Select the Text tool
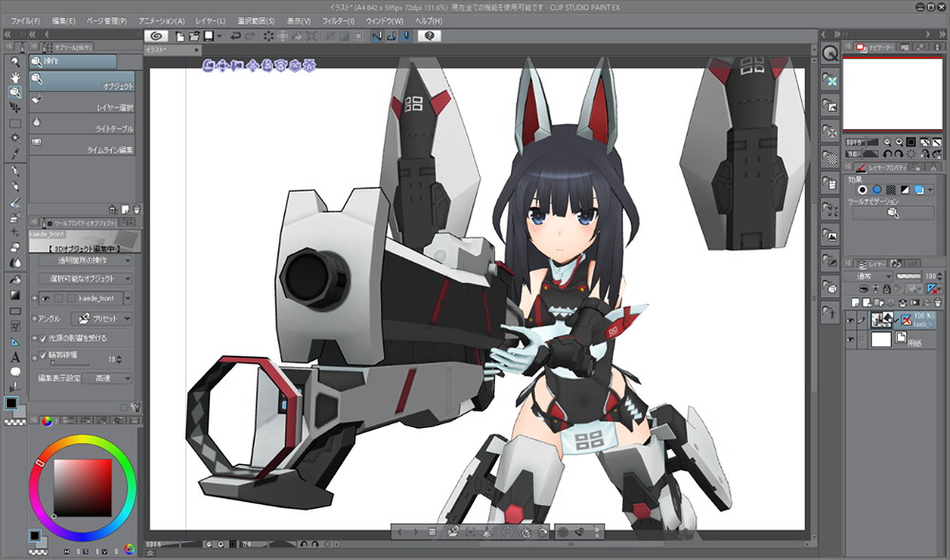The width and height of the screenshot is (950, 560). tap(15, 358)
